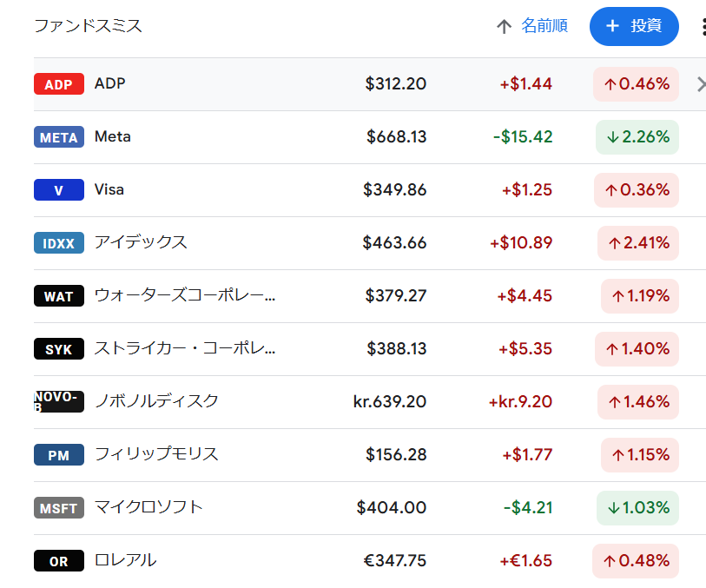Click the ADP ticker badge icon

coord(58,83)
